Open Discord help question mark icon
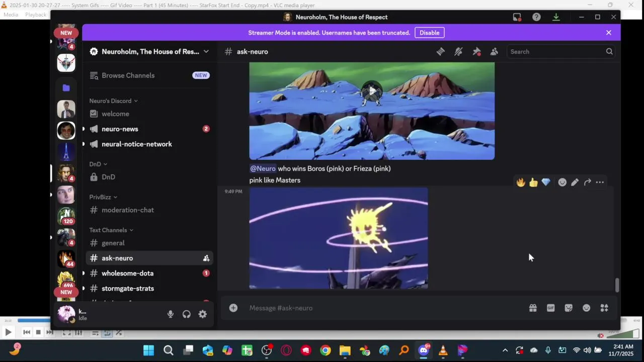 coord(537,17)
